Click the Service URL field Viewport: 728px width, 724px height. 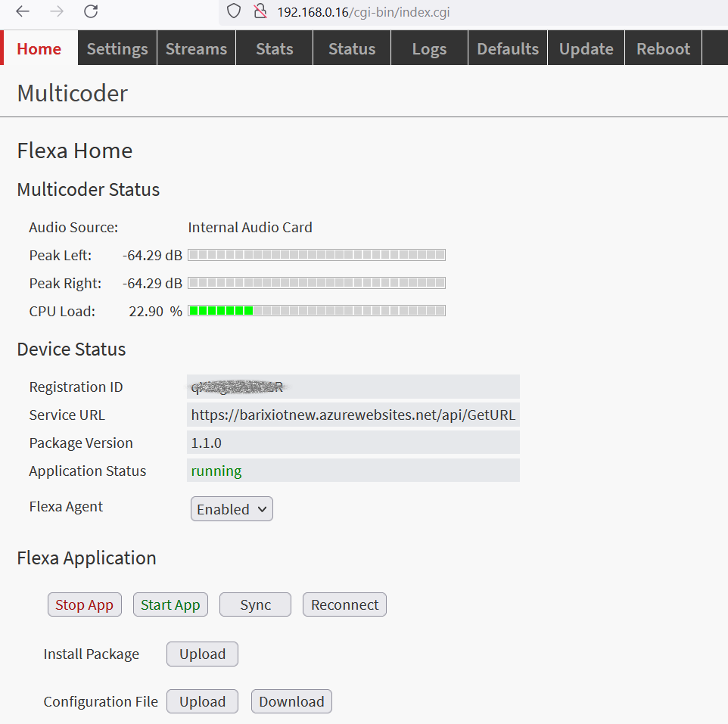point(353,415)
